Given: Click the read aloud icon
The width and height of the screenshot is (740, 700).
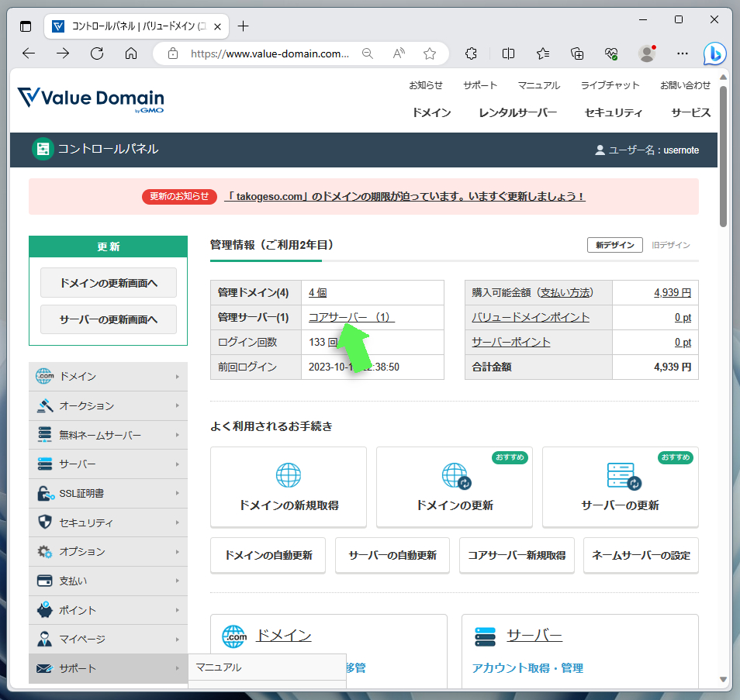Looking at the screenshot, I should coord(399,53).
